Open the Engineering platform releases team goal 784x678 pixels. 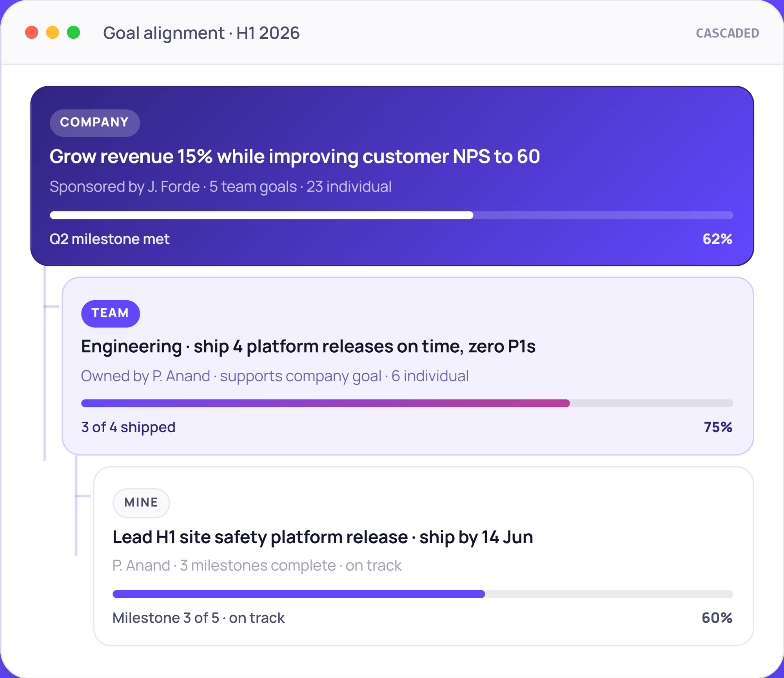coord(308,346)
